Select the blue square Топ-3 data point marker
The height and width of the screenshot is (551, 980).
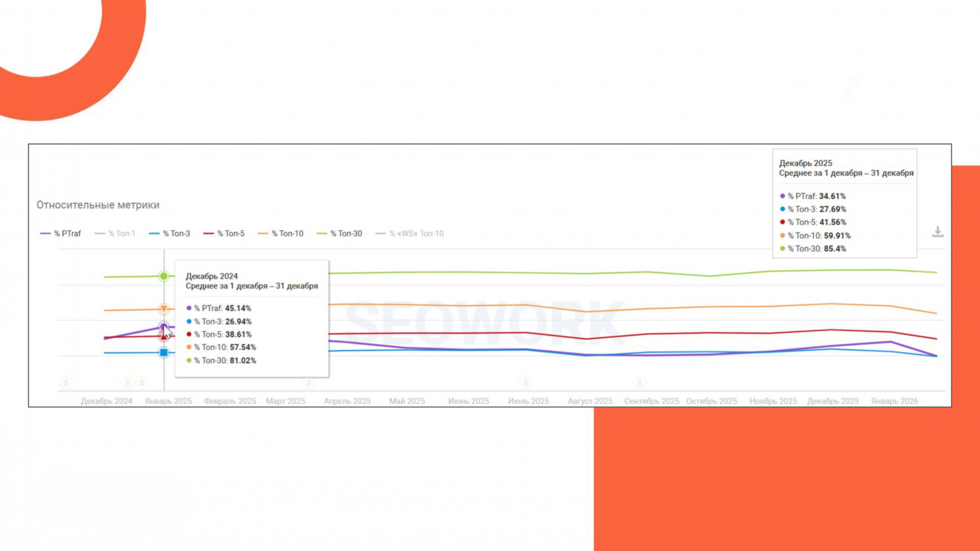[164, 353]
